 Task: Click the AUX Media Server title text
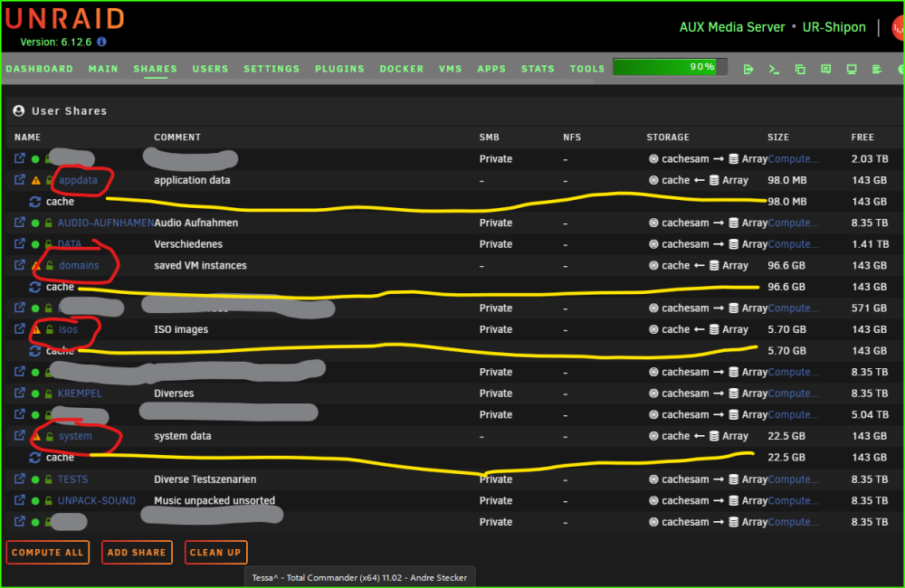732,27
